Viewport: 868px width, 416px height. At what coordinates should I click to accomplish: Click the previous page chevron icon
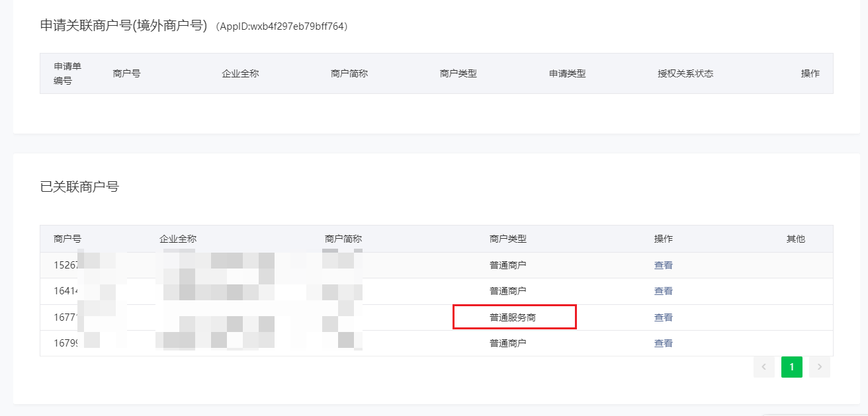764,367
